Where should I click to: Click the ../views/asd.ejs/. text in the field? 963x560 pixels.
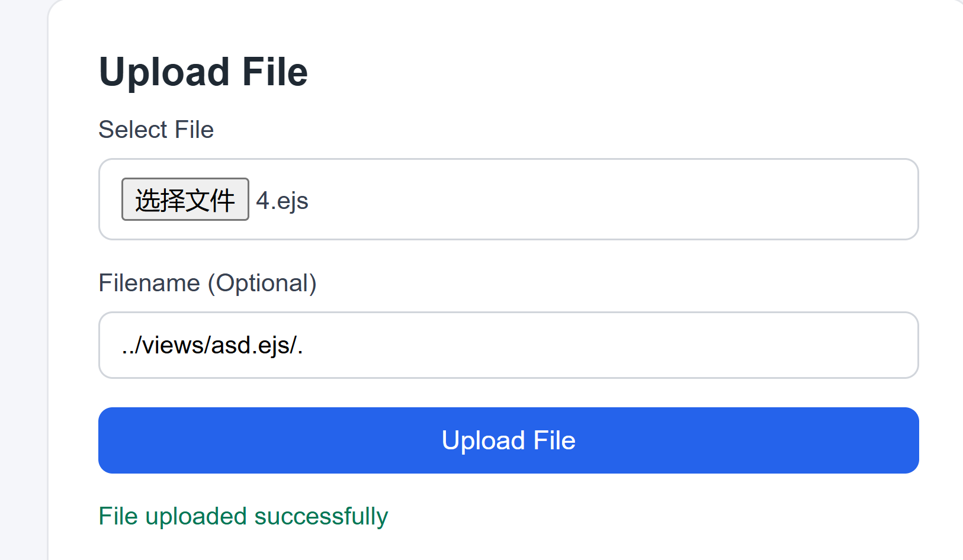click(212, 345)
